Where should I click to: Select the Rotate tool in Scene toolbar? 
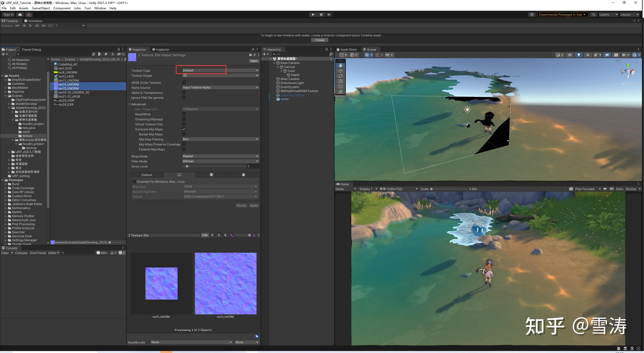click(x=340, y=76)
